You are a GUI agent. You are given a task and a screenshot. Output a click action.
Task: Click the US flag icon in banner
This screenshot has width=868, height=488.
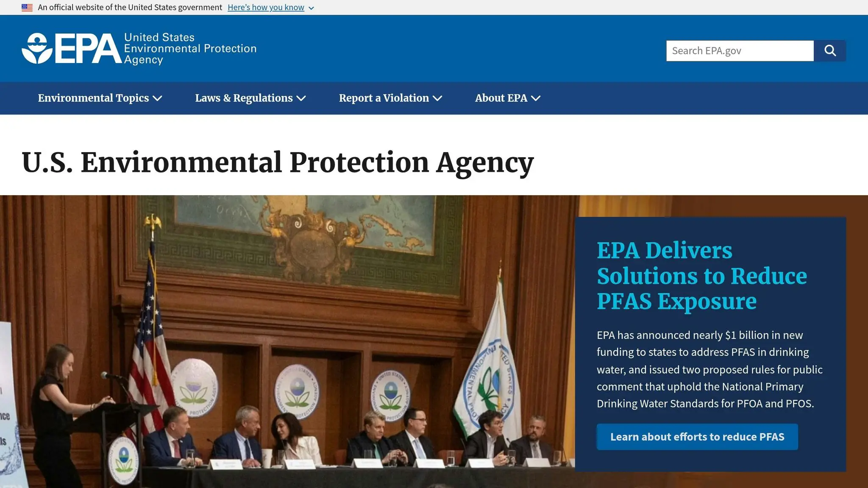[x=27, y=8]
